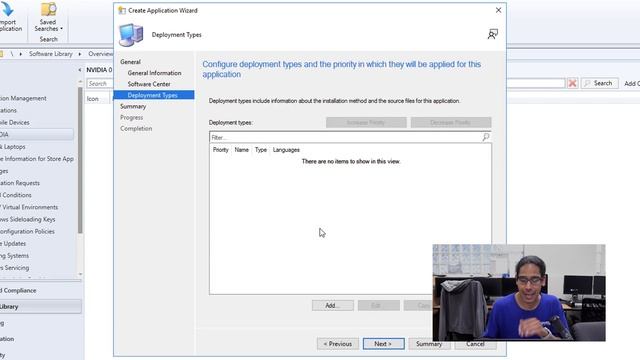The width and height of the screenshot is (640, 360).
Task: Go to Software Center step
Action: click(149, 84)
